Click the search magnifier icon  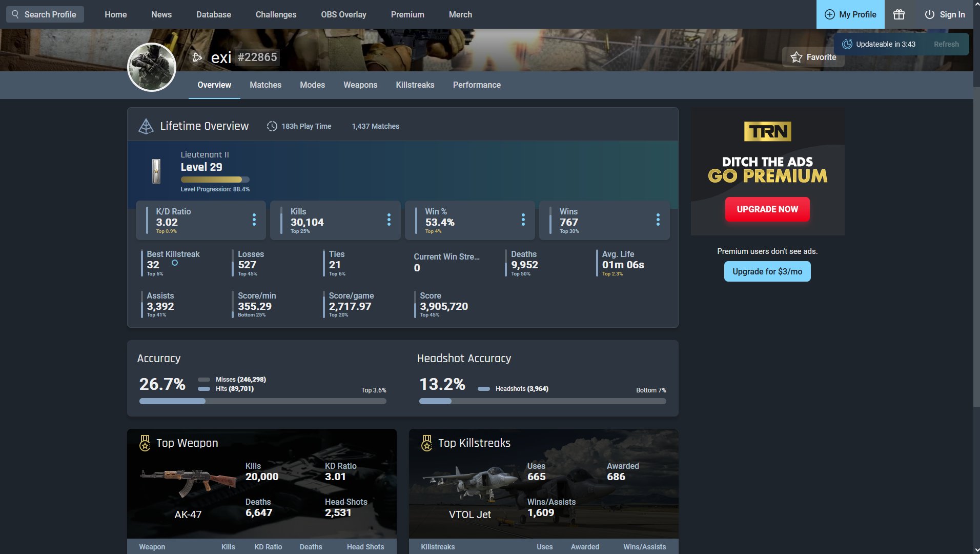[15, 14]
